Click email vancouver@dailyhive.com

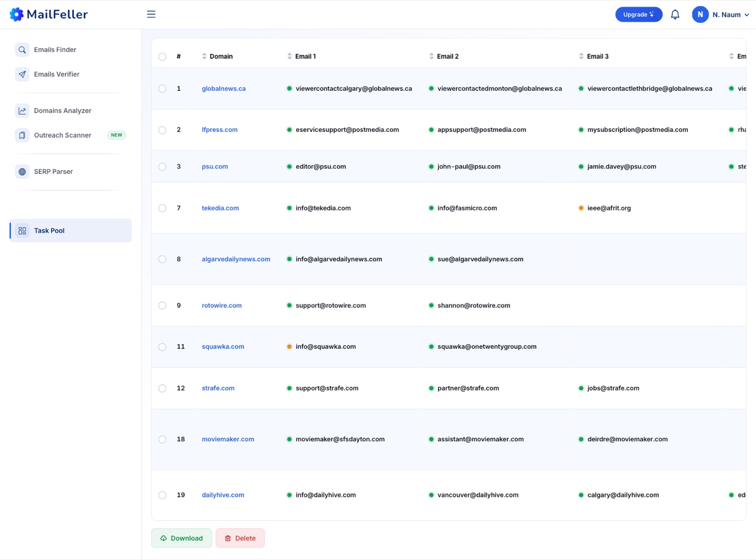[478, 495]
